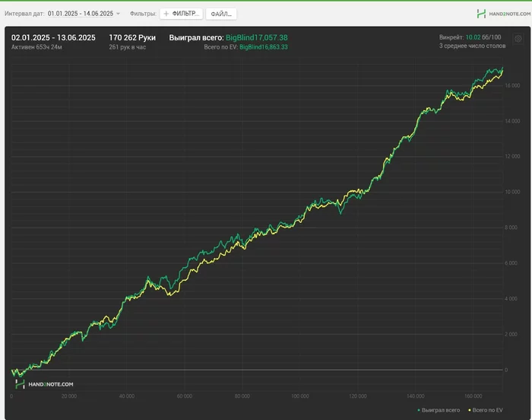The height and width of the screenshot is (420, 532).
Task: Click the Активен 653ч 24м label
Action: coord(36,47)
